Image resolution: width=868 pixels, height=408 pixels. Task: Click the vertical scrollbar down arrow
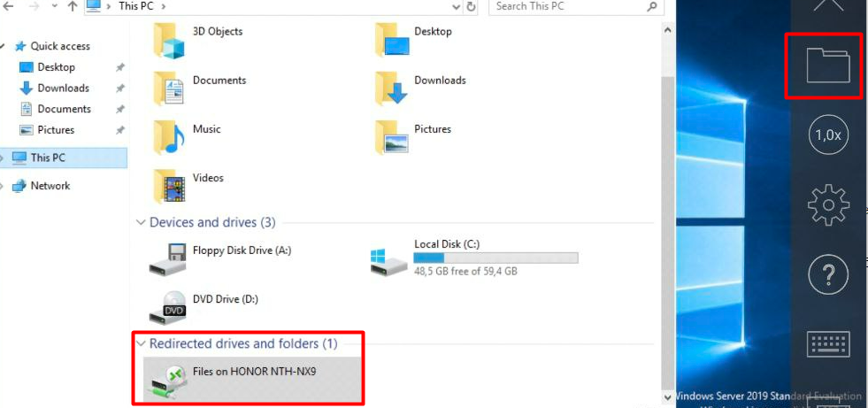(x=668, y=396)
